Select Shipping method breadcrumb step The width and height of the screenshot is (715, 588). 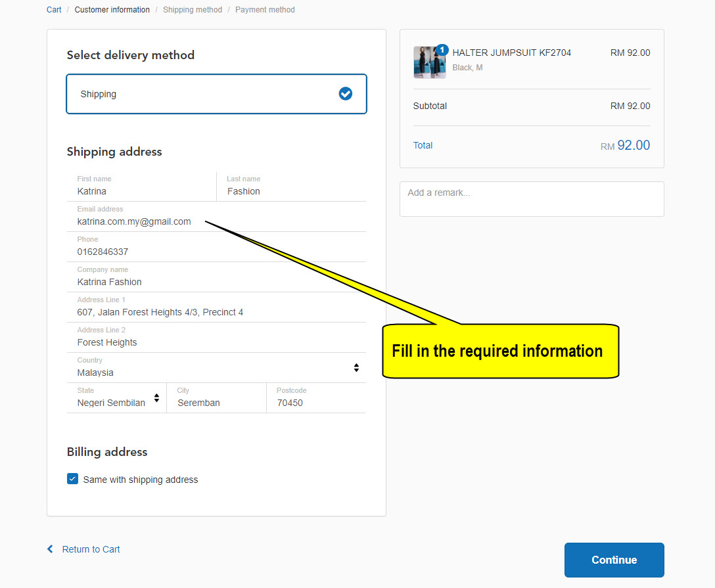(x=192, y=10)
